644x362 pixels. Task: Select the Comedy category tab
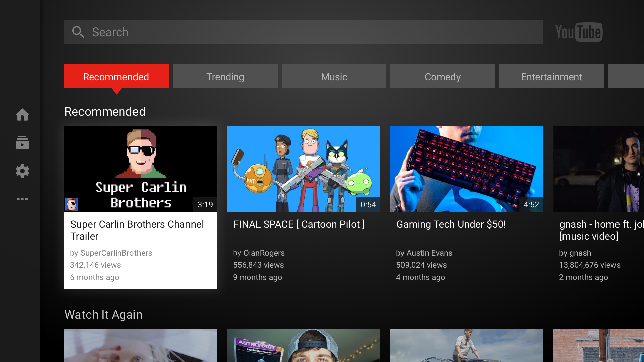pos(443,77)
